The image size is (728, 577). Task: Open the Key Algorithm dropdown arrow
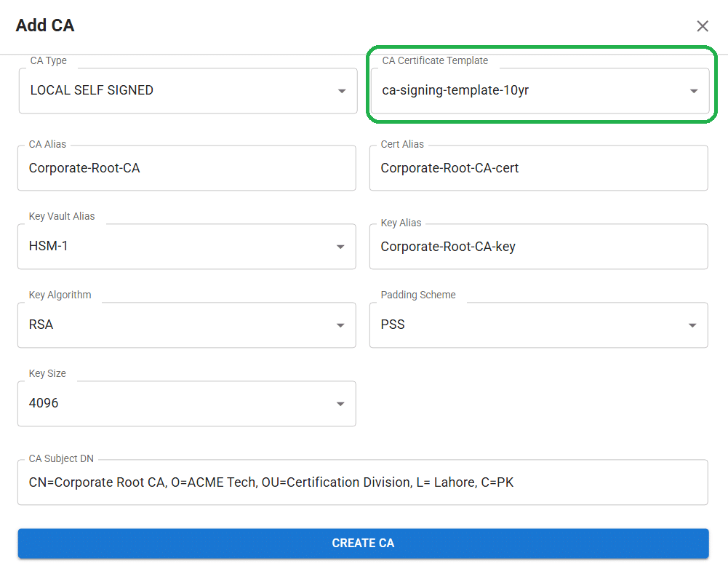(341, 325)
